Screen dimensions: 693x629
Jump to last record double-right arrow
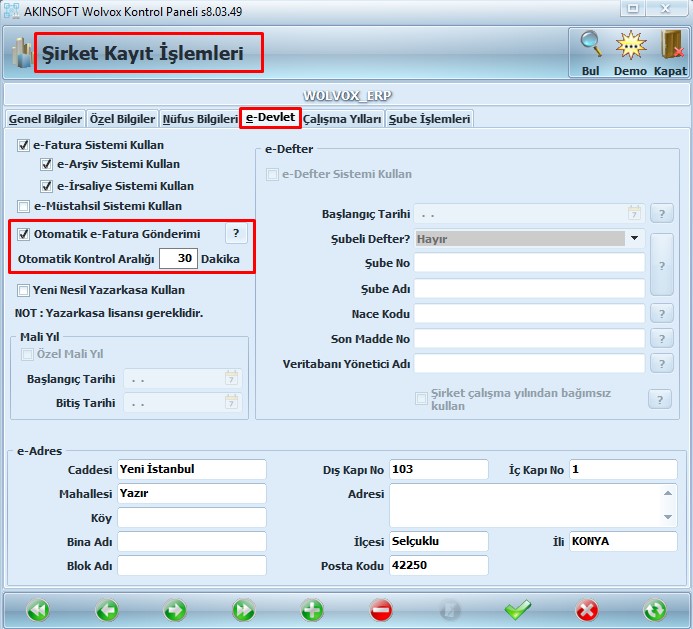click(x=244, y=610)
